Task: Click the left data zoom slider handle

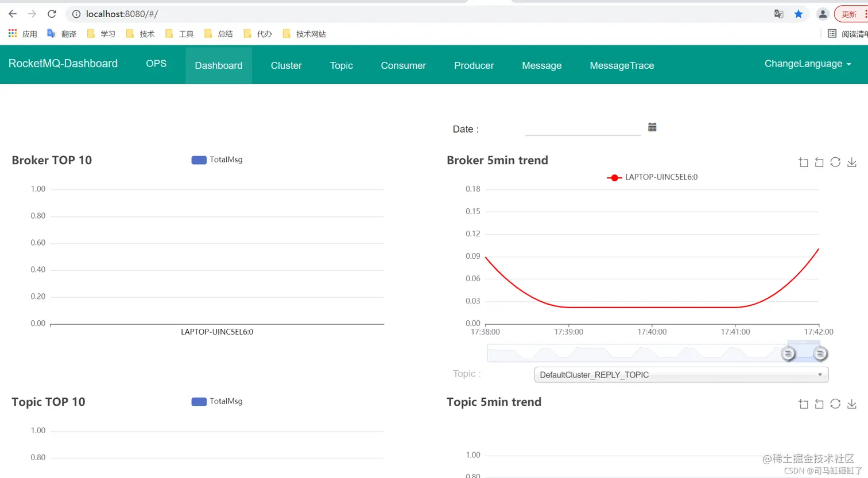Action: [788, 353]
